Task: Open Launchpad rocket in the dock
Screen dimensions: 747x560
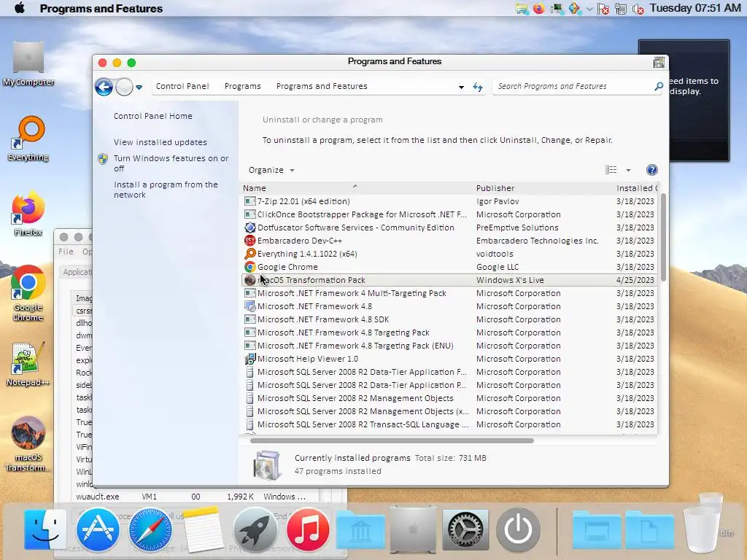Action: tap(255, 529)
